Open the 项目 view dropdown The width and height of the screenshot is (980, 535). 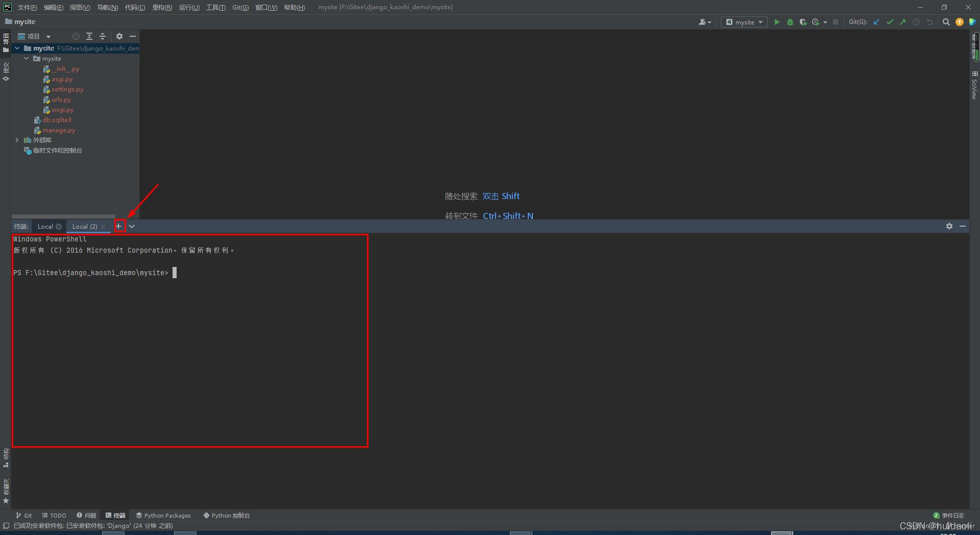point(34,36)
